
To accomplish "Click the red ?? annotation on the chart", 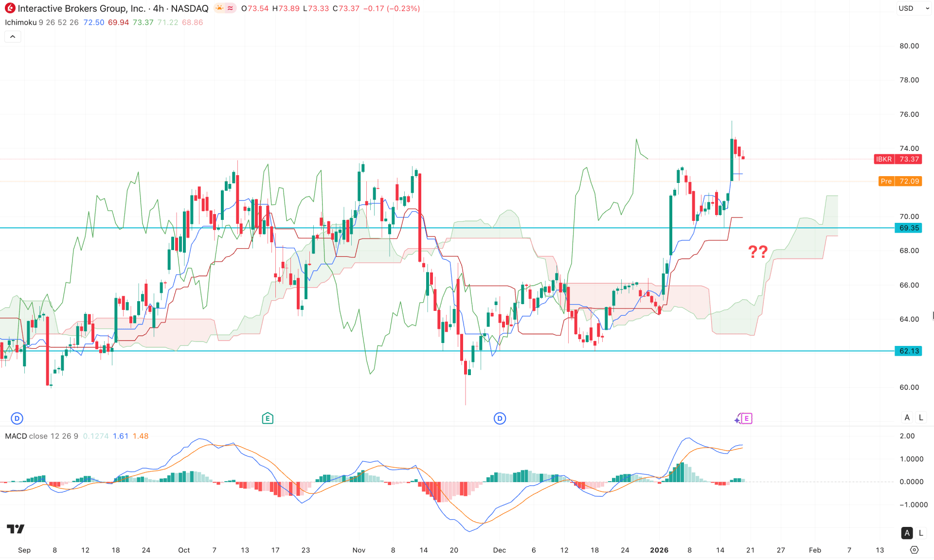I will tap(758, 252).
